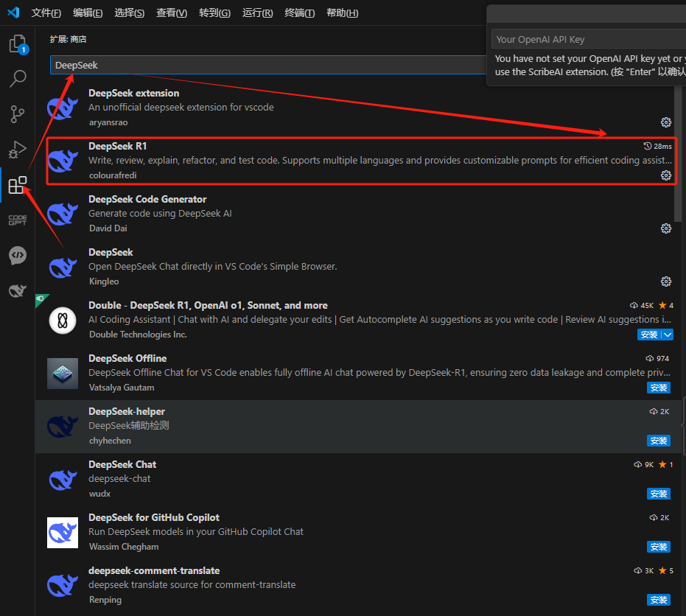Click publisher name colourafredi
This screenshot has width=686, height=616.
[113, 175]
